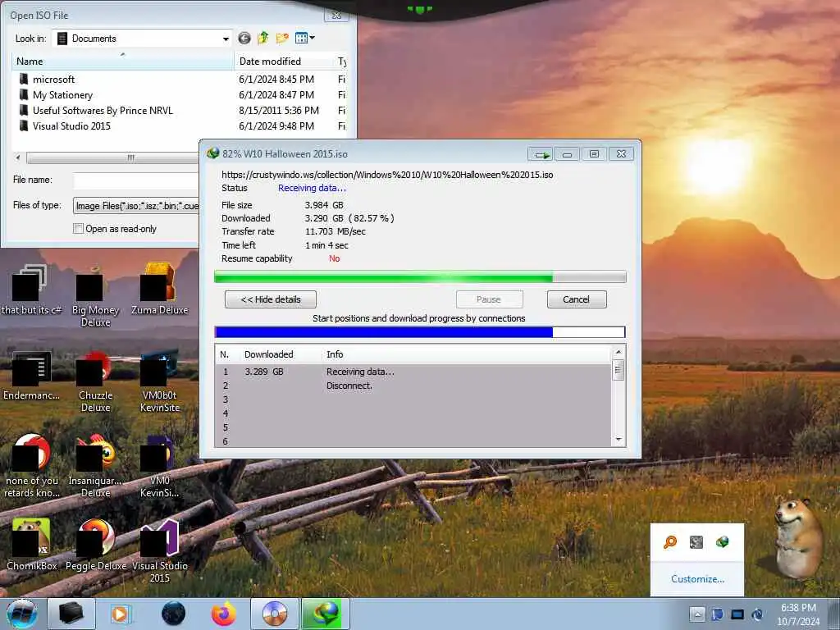Click the blue connections progress bar

coord(420,332)
